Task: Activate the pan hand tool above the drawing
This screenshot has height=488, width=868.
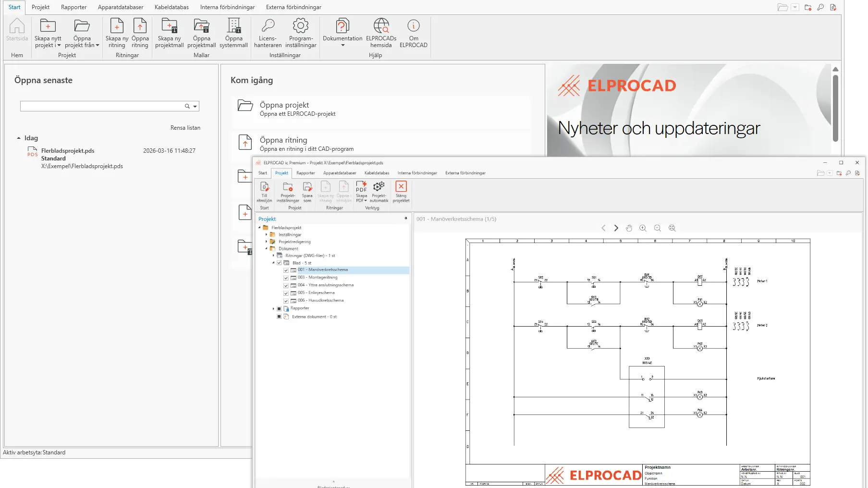Action: [629, 228]
